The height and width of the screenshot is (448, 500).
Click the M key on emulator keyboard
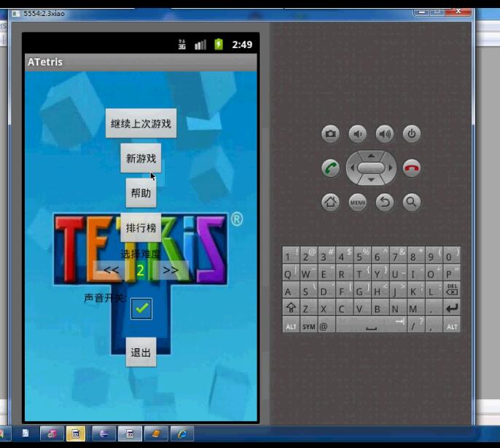415,308
